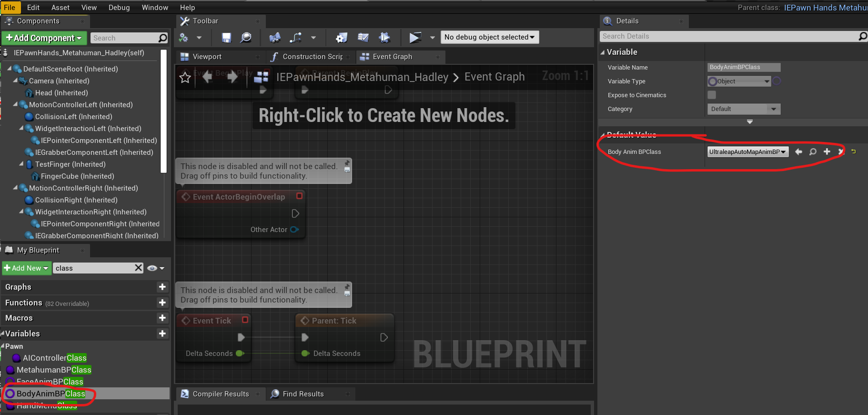Open the Debug menu
Viewport: 868px width, 415px height.
119,7
